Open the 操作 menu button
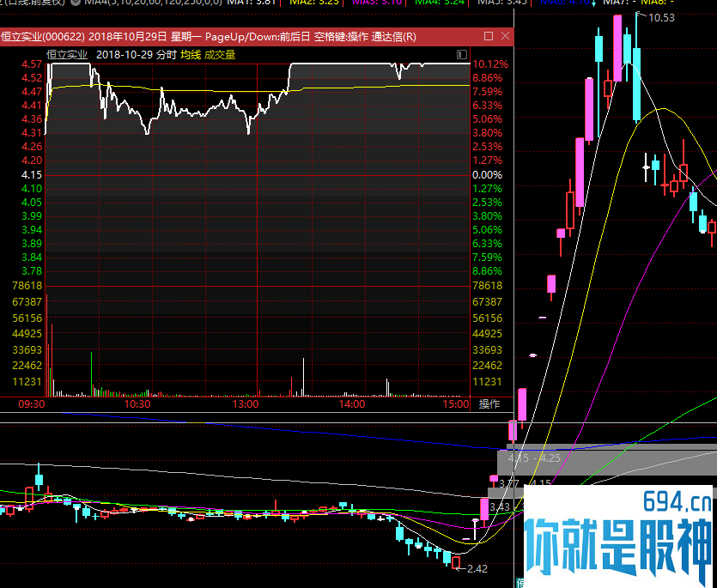The image size is (717, 588). [x=489, y=403]
